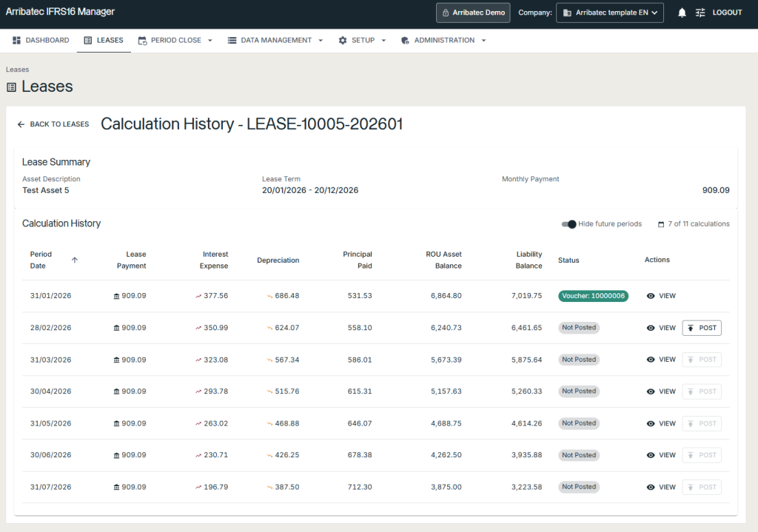The image size is (758, 532).
Task: Click the Not Posted badge for 28/02/2026
Action: click(x=579, y=328)
